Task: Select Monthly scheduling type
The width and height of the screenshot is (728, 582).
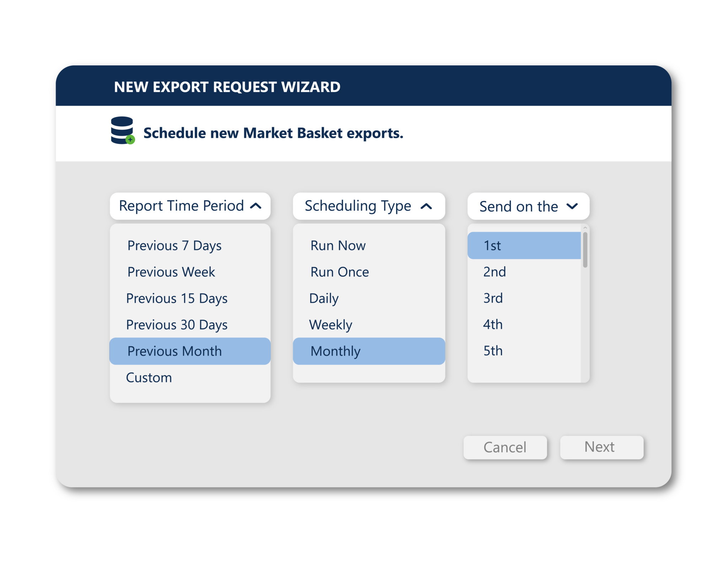Action: (336, 351)
